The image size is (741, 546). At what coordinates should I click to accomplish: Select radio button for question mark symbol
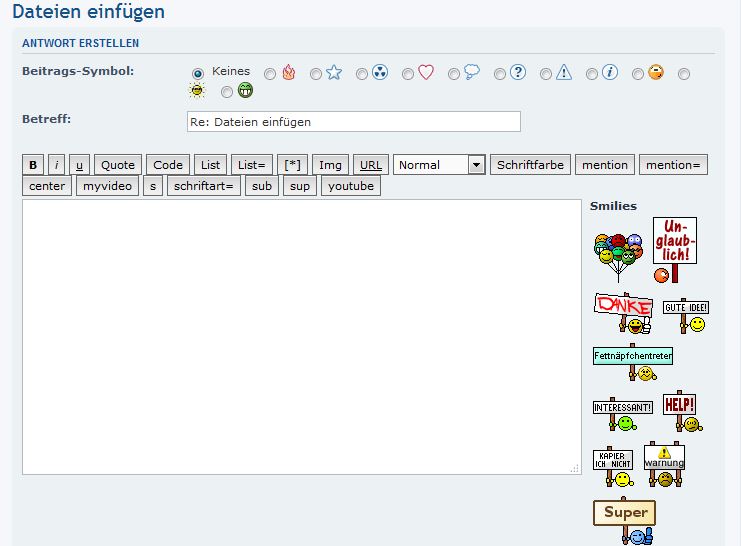tap(500, 74)
